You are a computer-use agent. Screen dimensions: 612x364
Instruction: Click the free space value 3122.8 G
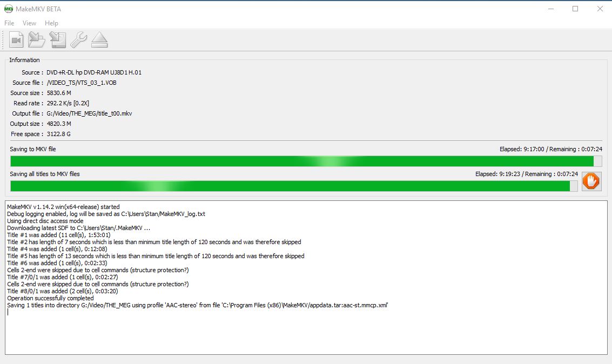58,134
